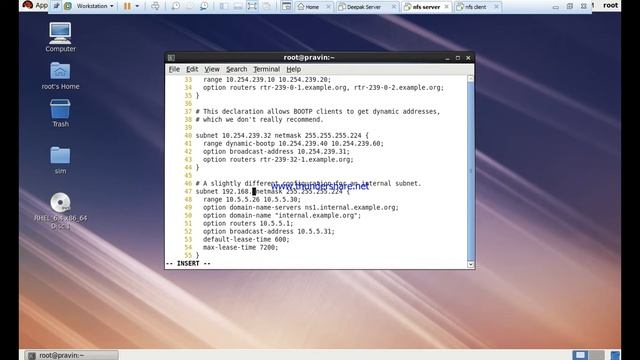
Task: Click the root user label in top panel
Action: click(x=610, y=5)
